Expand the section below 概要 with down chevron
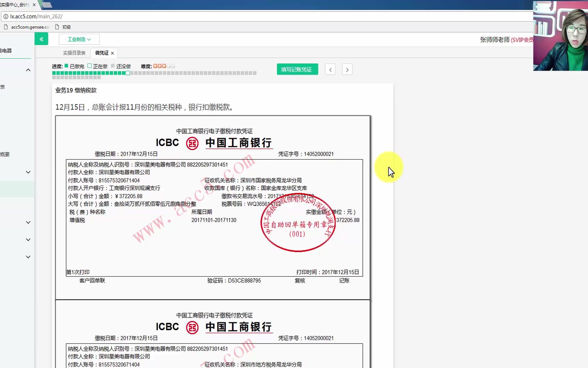 click(28, 172)
